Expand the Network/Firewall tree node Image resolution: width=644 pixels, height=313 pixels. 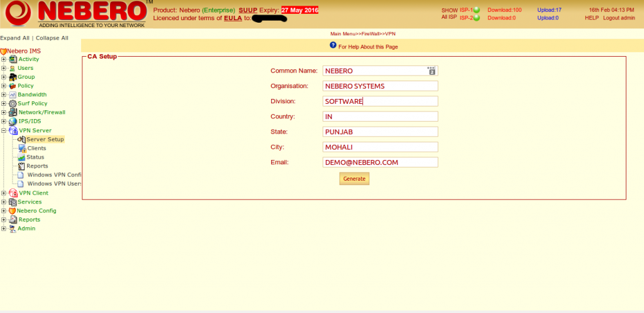pyautogui.click(x=4, y=113)
